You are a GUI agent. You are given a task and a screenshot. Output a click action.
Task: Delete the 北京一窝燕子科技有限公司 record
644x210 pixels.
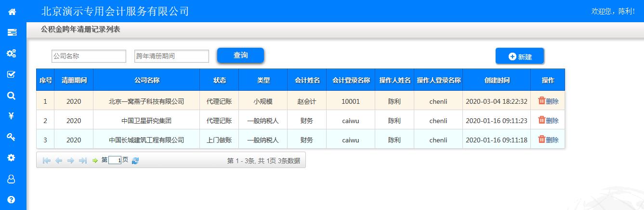pos(548,101)
